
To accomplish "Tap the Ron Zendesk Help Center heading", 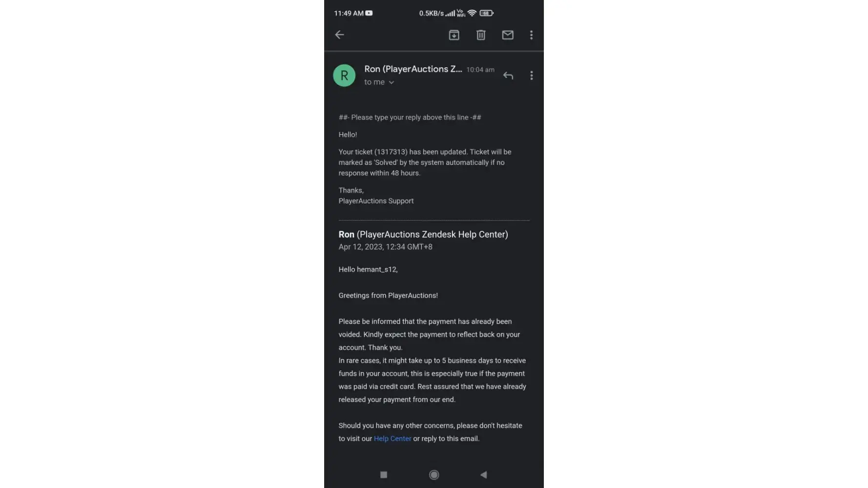I will pos(423,235).
